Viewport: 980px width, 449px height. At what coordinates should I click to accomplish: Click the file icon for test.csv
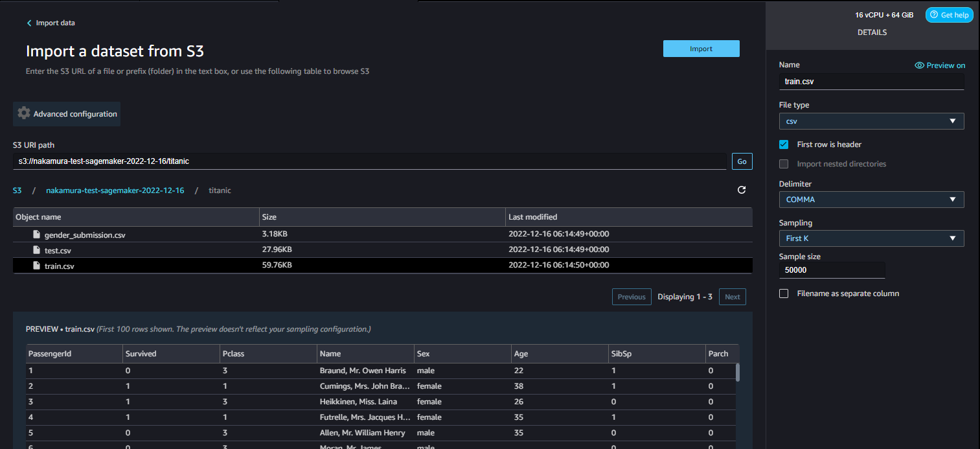[38, 250]
